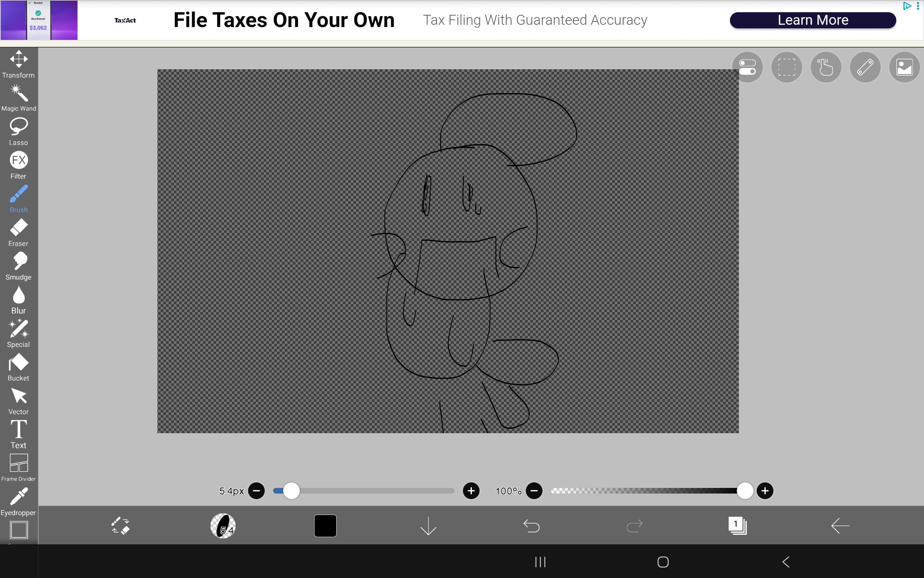Viewport: 924px width, 578px height.
Task: Choose the Lasso selection tool
Action: click(18, 132)
